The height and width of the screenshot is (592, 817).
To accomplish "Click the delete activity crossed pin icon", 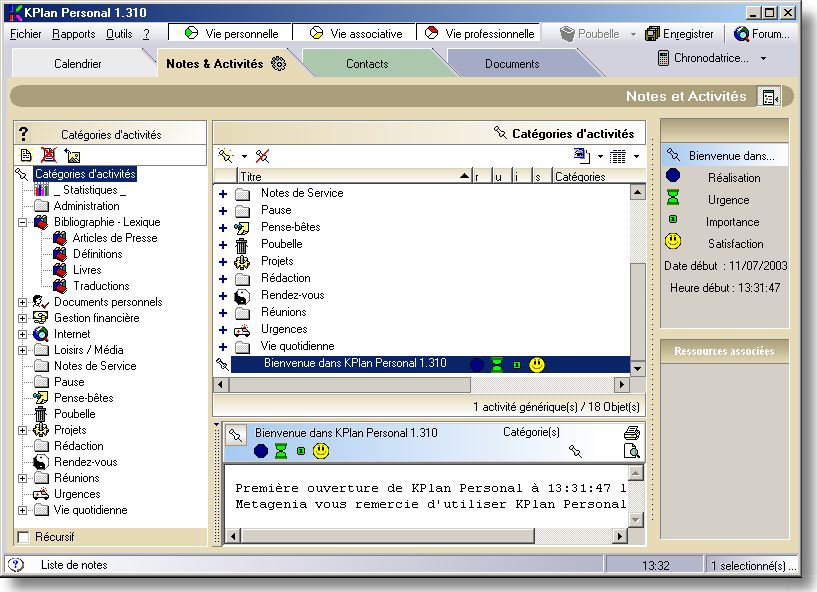I will click(x=263, y=156).
